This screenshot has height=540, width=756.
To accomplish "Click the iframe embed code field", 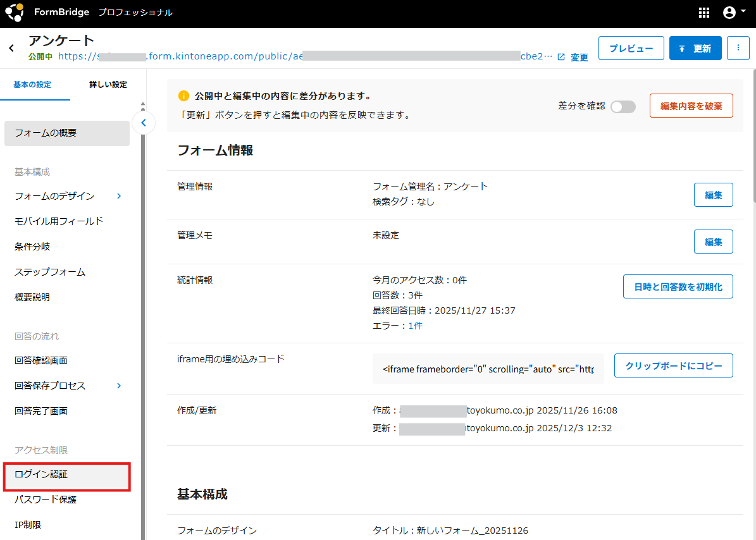I will [x=488, y=369].
